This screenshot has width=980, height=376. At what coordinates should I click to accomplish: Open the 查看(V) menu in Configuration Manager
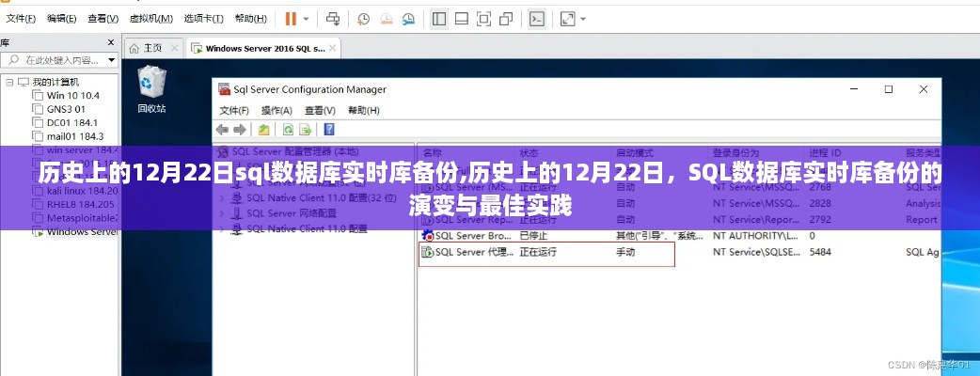tap(320, 111)
